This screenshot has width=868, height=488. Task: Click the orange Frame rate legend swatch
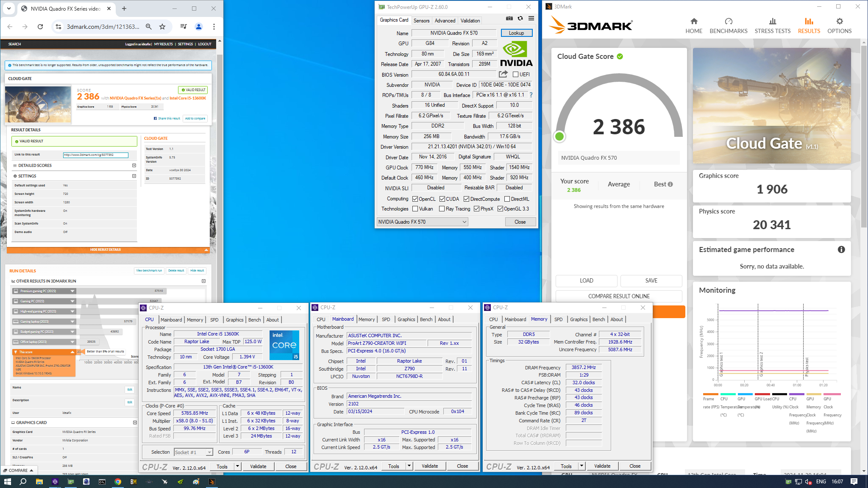pos(710,394)
